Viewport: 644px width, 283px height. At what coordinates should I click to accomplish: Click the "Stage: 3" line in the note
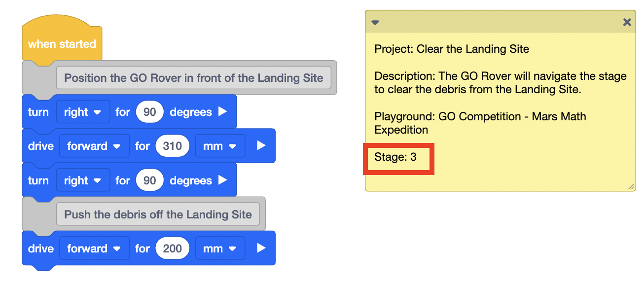click(395, 157)
